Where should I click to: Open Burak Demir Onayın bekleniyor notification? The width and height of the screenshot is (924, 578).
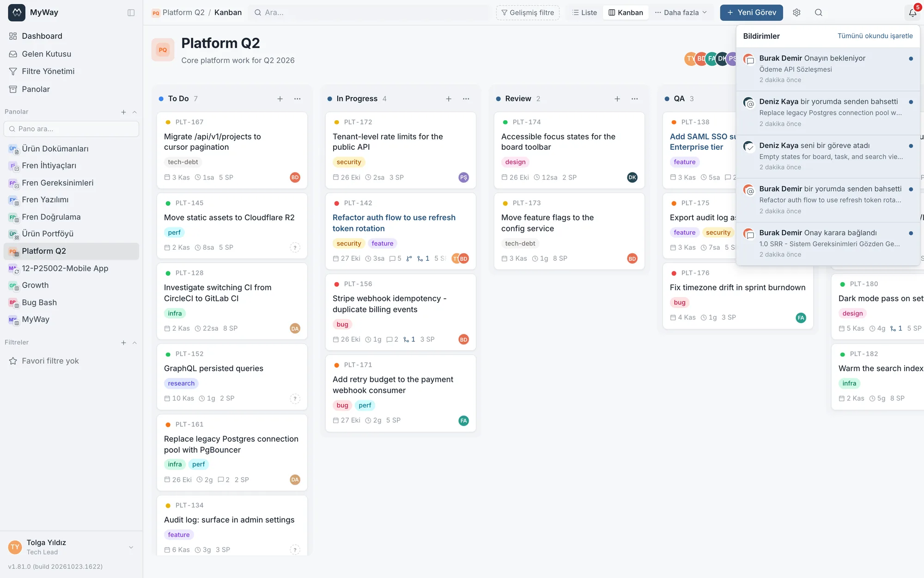(828, 69)
